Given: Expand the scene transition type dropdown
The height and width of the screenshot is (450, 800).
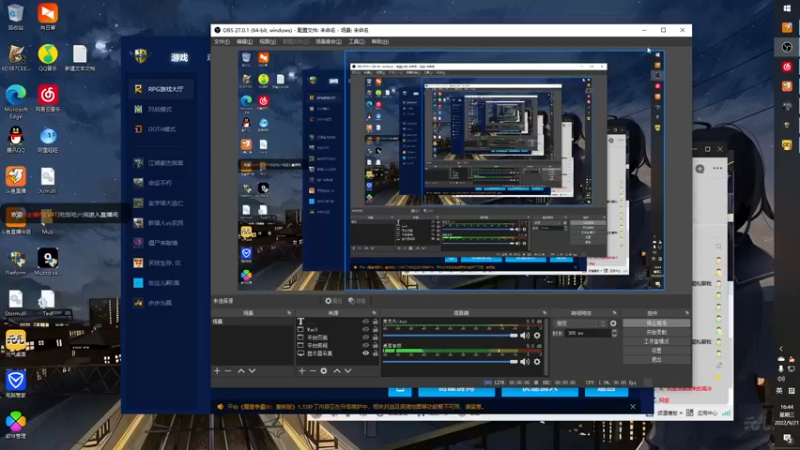Looking at the screenshot, I should tap(578, 323).
